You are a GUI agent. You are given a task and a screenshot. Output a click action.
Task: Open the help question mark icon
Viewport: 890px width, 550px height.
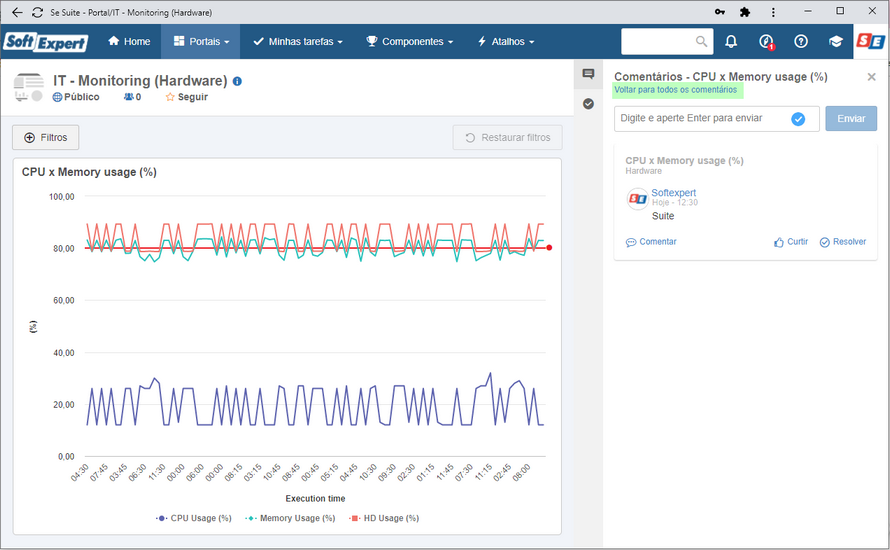tap(801, 41)
